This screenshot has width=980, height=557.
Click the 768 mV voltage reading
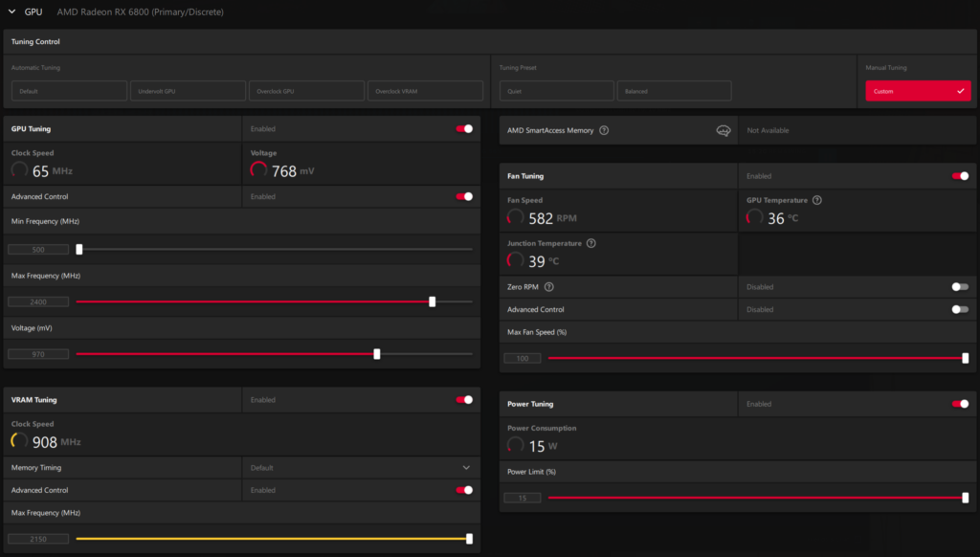tap(293, 171)
